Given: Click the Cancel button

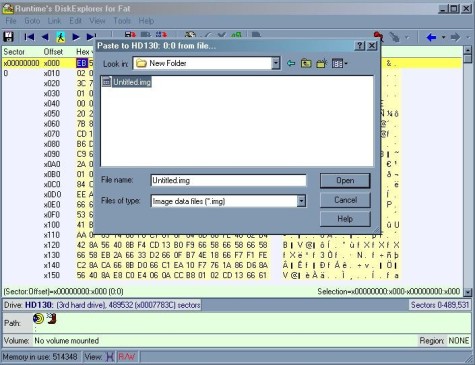Looking at the screenshot, I should tap(345, 200).
